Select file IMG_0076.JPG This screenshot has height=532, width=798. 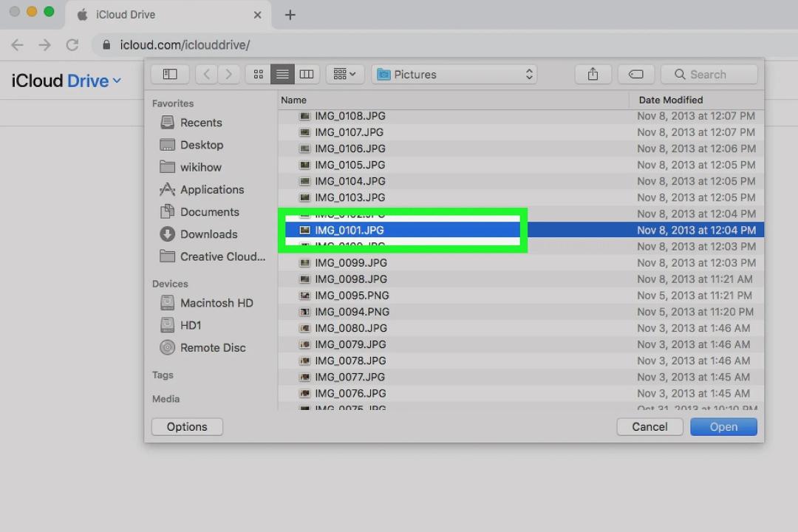521,393
